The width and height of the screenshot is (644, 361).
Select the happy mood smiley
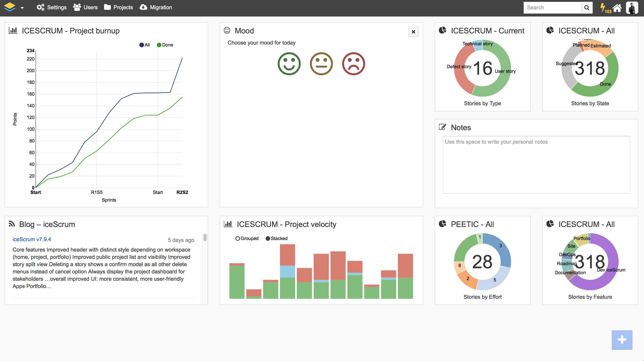[289, 64]
